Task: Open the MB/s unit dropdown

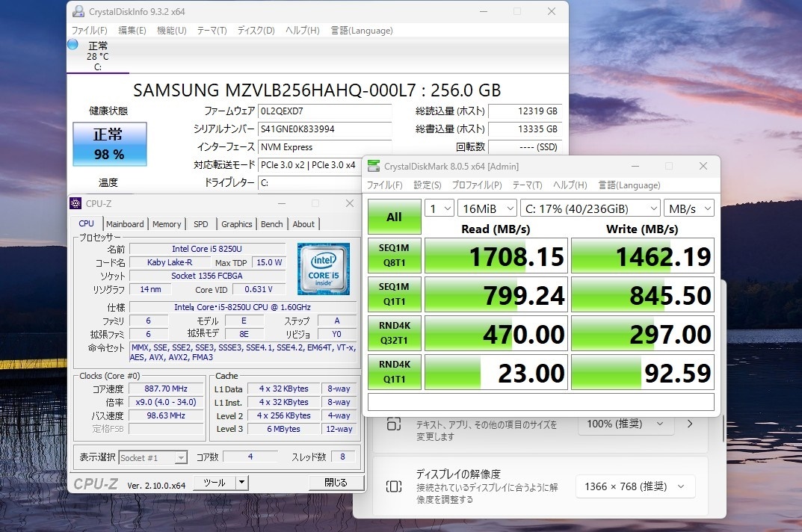Action: click(689, 208)
